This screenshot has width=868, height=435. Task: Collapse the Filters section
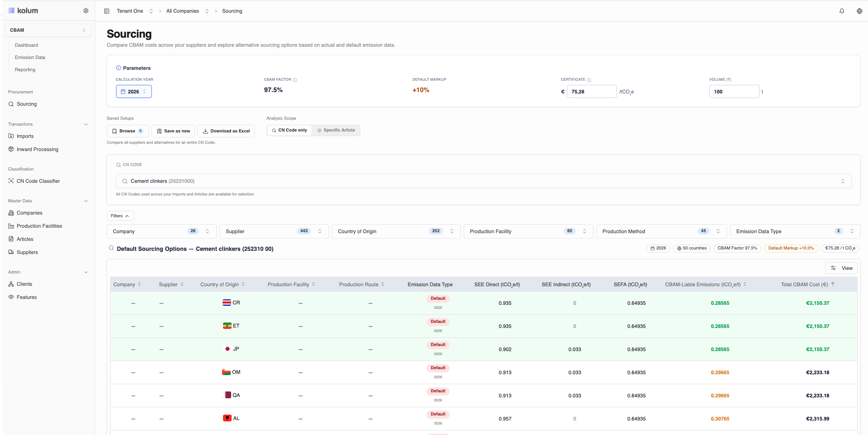[x=120, y=216]
